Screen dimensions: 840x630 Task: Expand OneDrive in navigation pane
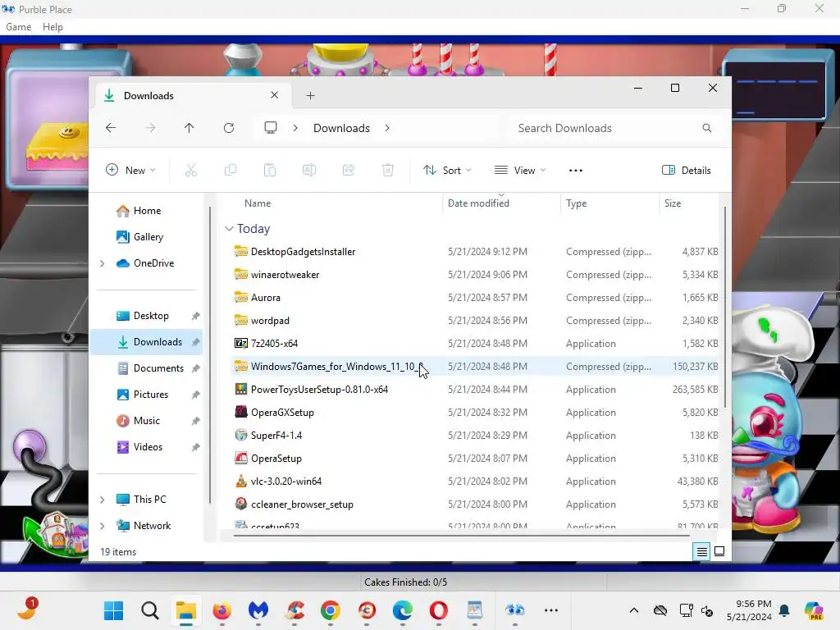click(103, 263)
